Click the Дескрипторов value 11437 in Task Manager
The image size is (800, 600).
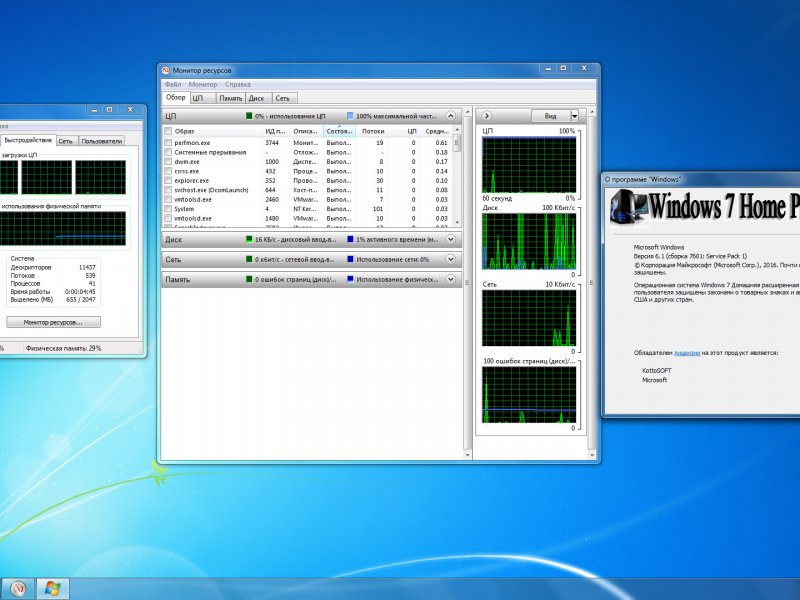click(x=87, y=267)
